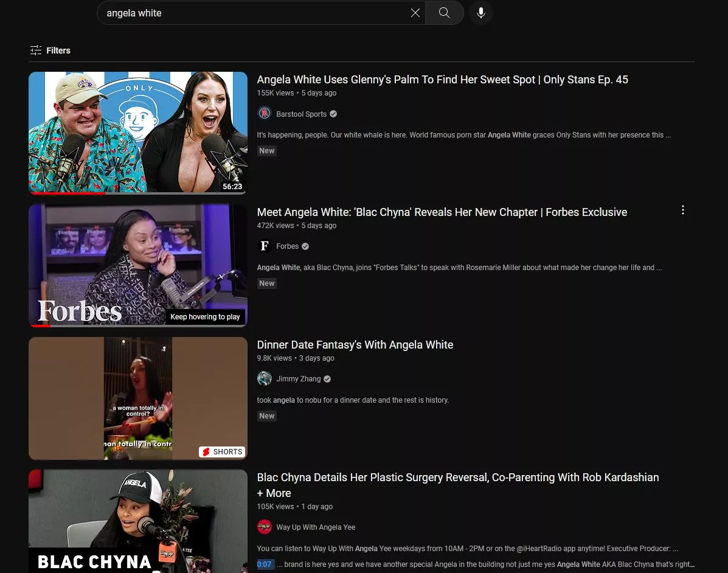Clear the search box with X icon
Image resolution: width=728 pixels, height=573 pixels.
tap(415, 13)
